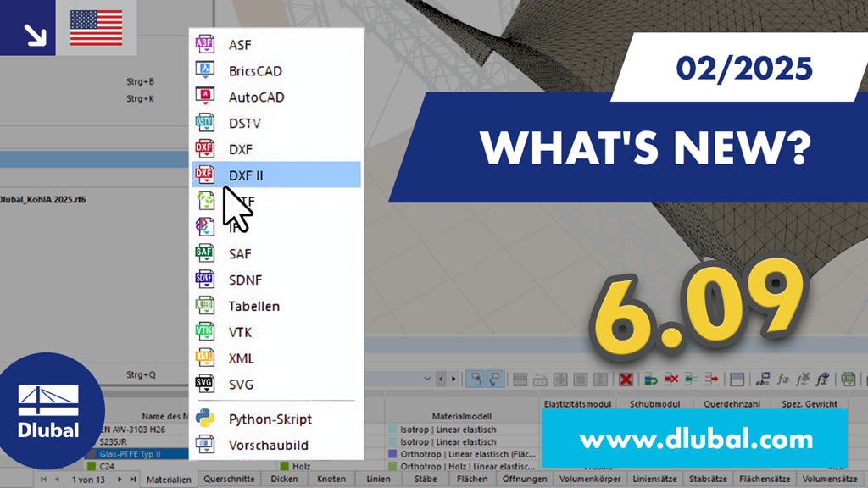This screenshot has width=868, height=488.
Task: Click green color swatch beside Holz
Action: [x=285, y=467]
